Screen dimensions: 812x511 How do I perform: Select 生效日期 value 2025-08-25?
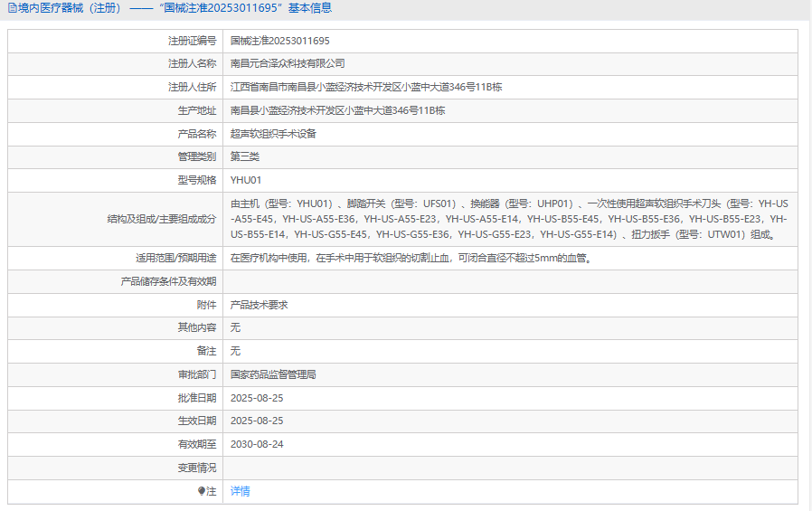click(x=257, y=421)
